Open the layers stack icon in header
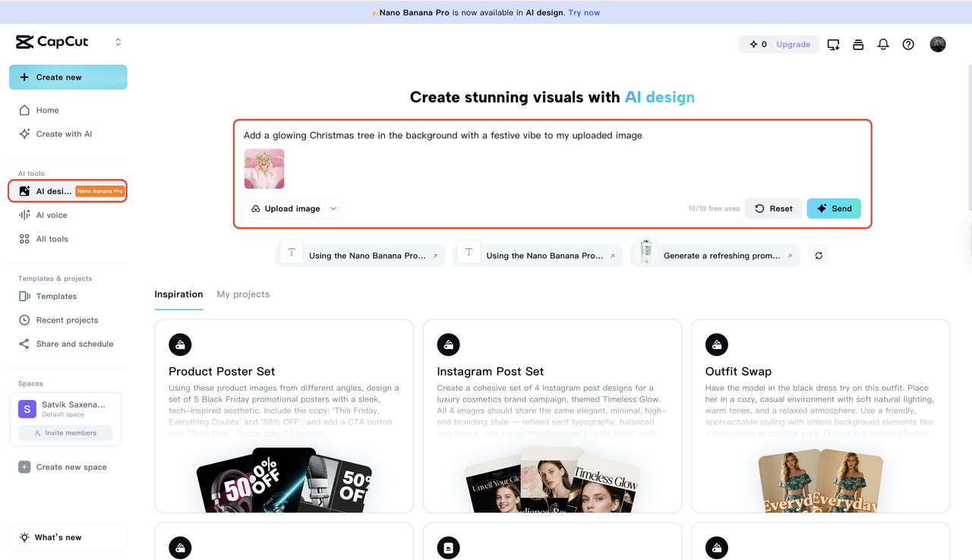Screen dimensions: 972x560 pyautogui.click(x=858, y=45)
